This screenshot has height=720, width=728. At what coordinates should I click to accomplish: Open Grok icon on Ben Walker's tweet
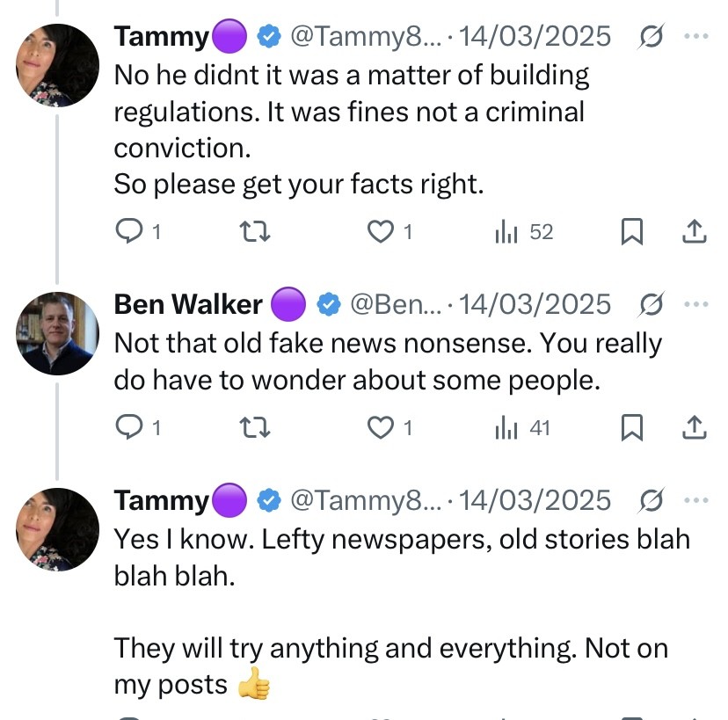tap(652, 304)
